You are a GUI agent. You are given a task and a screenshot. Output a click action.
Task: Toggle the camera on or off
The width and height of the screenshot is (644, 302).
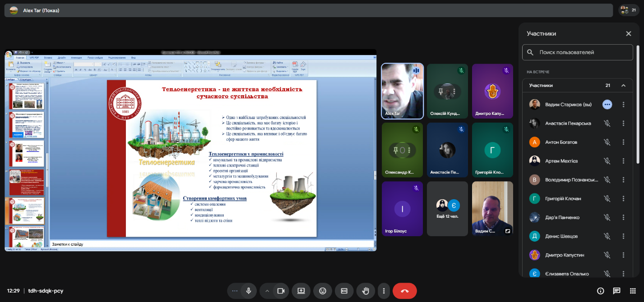280,291
